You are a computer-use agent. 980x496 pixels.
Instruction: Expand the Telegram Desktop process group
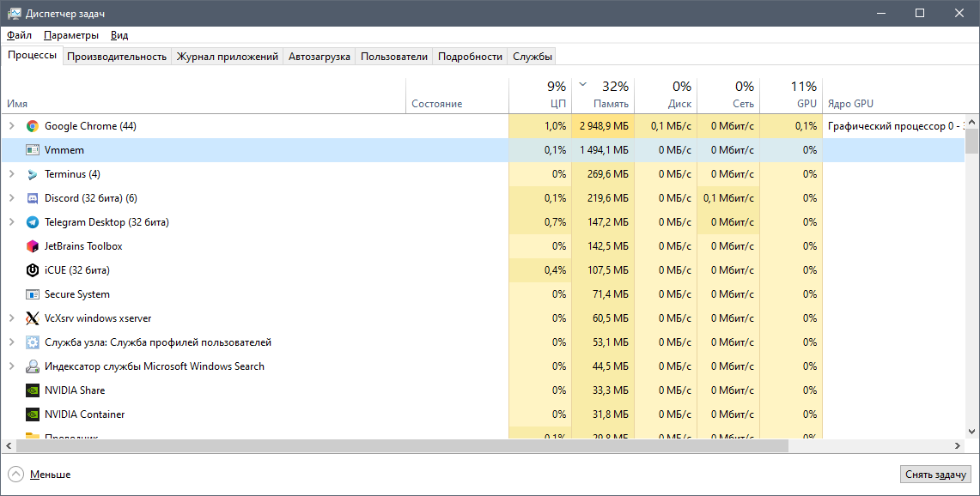(11, 222)
